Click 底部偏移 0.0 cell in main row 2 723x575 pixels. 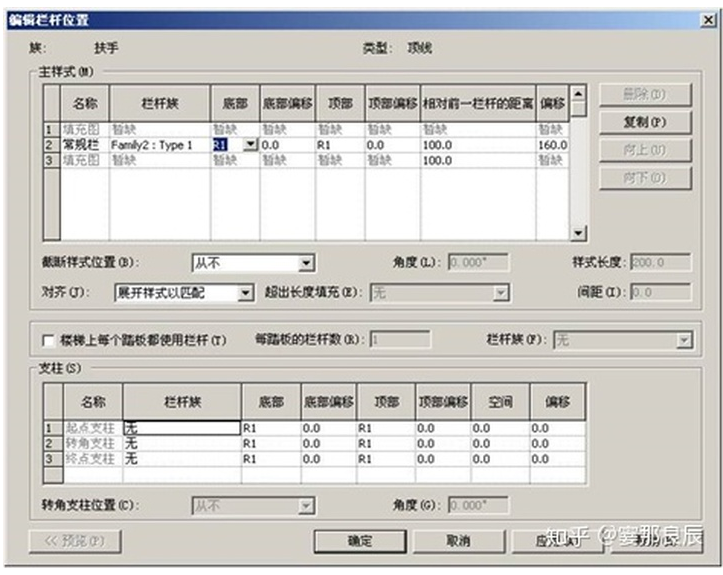pos(288,145)
